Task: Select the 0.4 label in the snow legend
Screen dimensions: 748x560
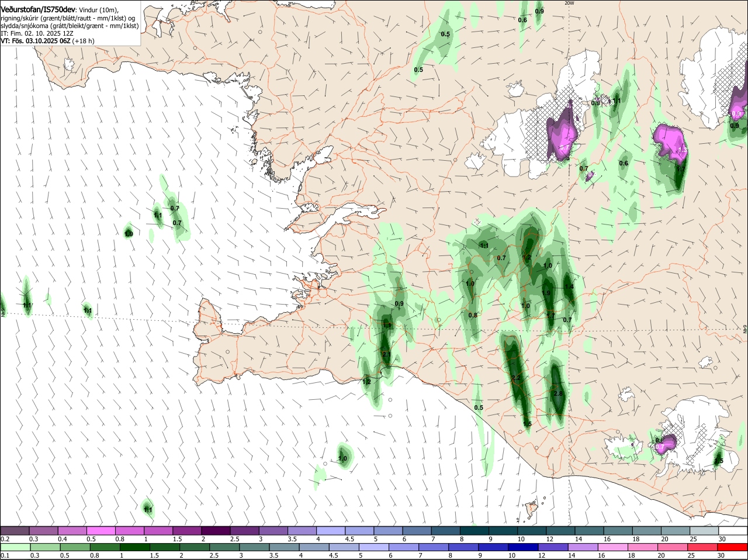Action: click(x=63, y=538)
